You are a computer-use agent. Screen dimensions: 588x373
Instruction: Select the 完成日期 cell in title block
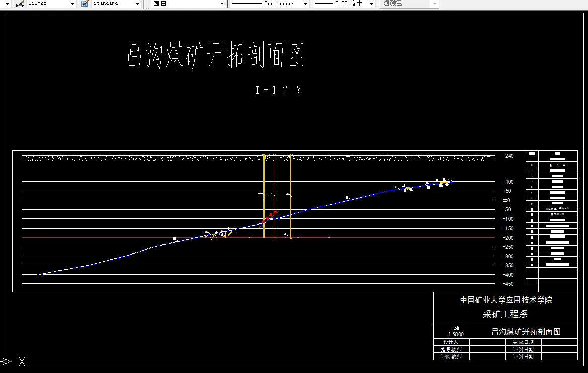(523, 342)
